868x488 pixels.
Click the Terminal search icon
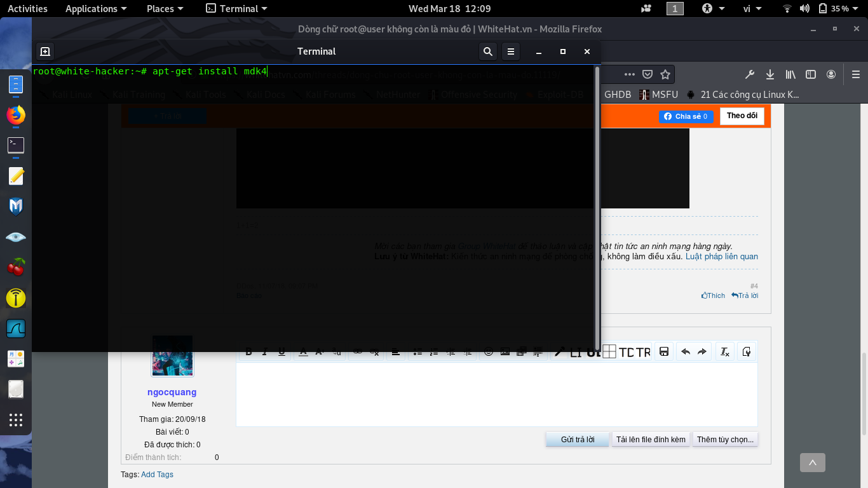coord(487,51)
